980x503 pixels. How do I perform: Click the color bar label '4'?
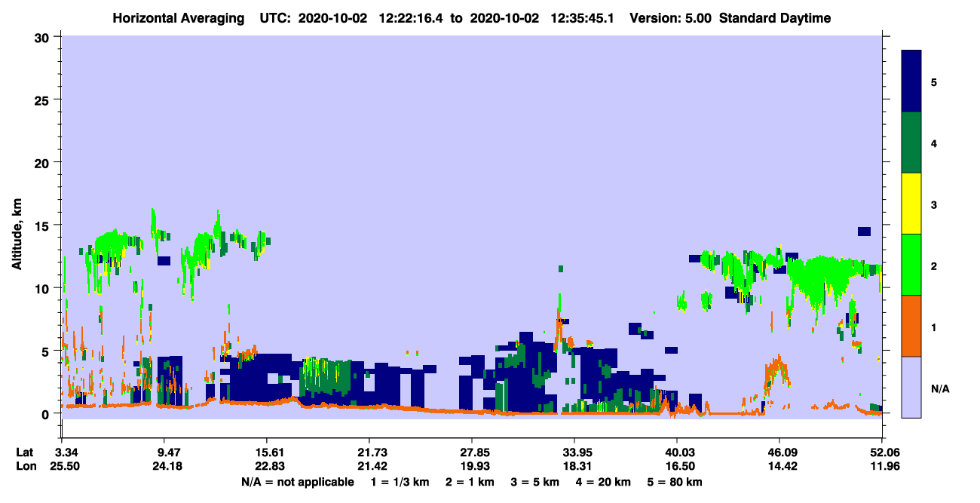tap(934, 143)
